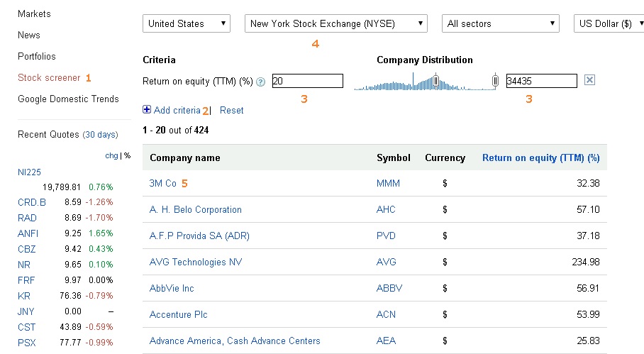Click the minimum Return on equity field
The width and height of the screenshot is (644, 354).
tap(307, 81)
